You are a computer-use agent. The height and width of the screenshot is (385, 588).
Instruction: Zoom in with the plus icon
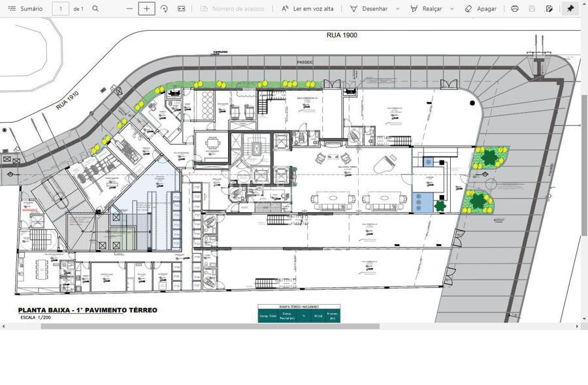[x=146, y=8]
